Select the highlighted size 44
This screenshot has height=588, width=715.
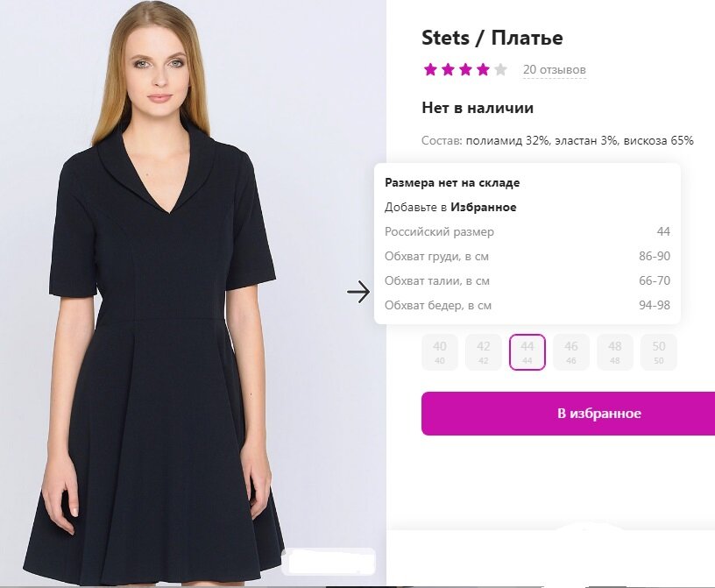(x=527, y=352)
